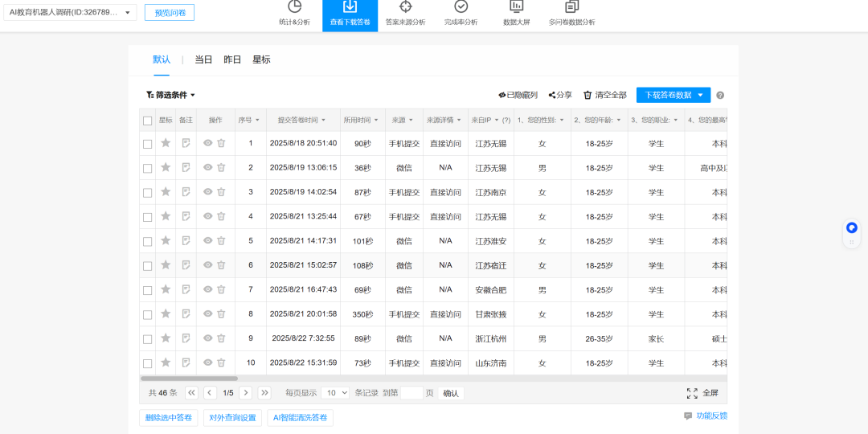The height and width of the screenshot is (434, 868).
Task: Open the 完成率分析 checkmark icon
Action: [461, 6]
